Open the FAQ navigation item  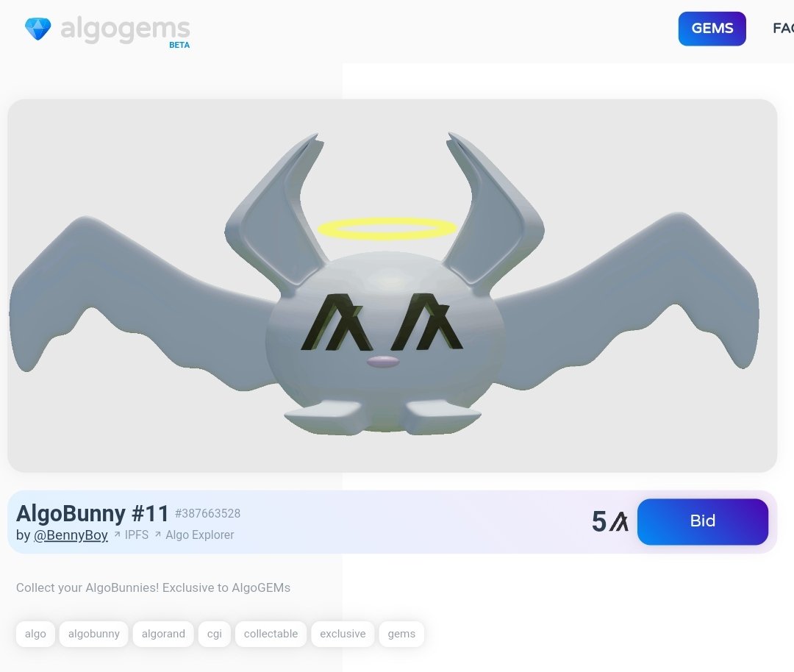[x=783, y=29]
